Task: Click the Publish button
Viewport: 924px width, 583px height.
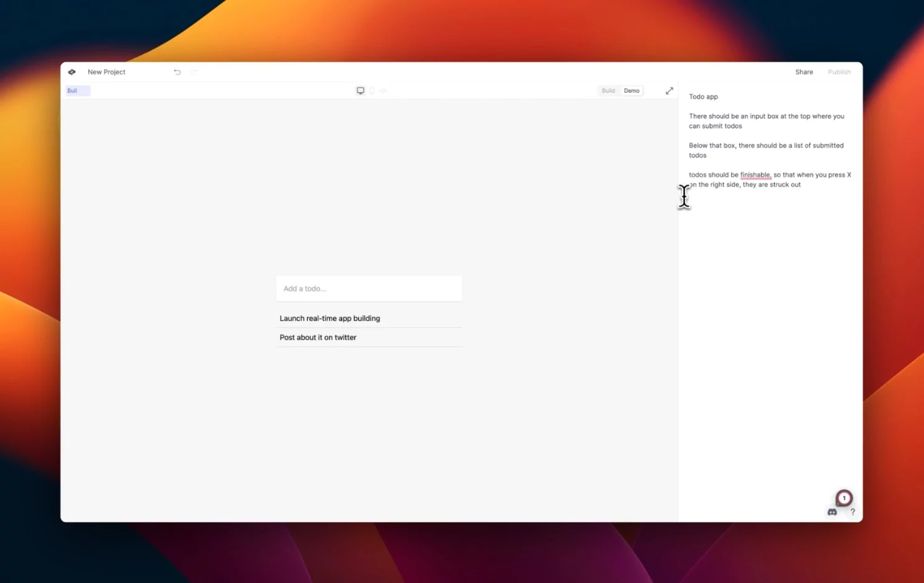Action: click(839, 72)
